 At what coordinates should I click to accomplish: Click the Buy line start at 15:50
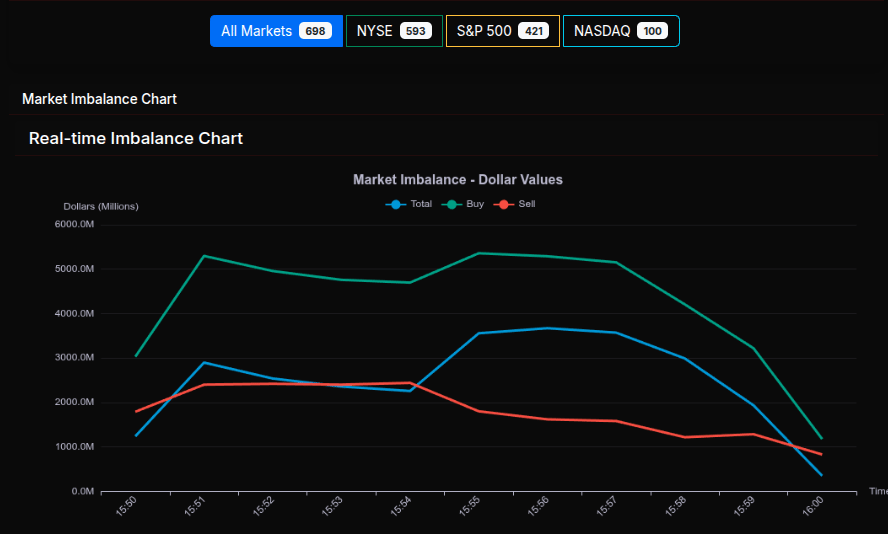point(136,356)
